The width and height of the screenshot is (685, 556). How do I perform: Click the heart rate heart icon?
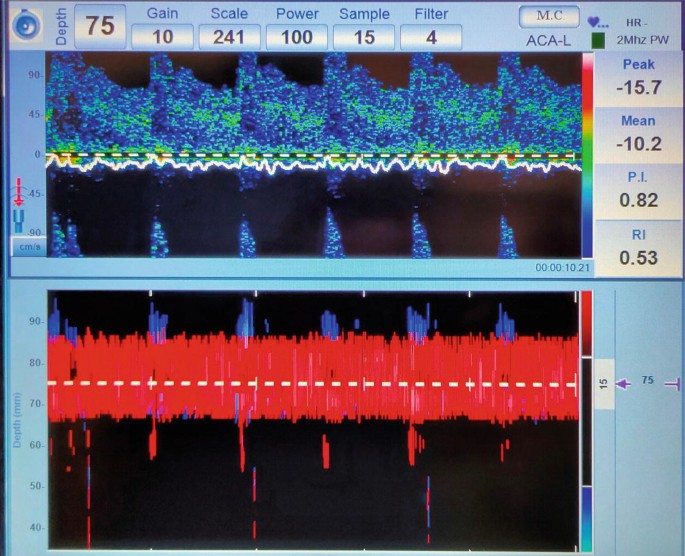(594, 20)
